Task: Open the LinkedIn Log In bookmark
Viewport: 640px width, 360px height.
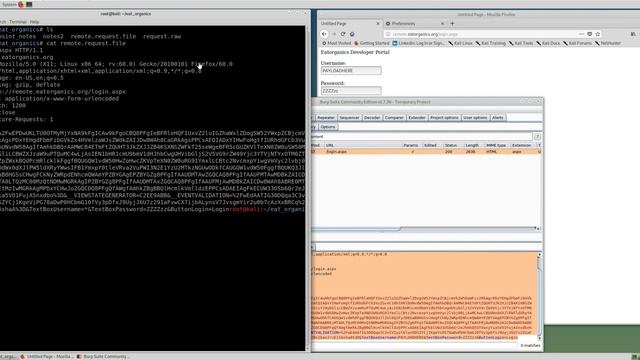Action: 419,43
